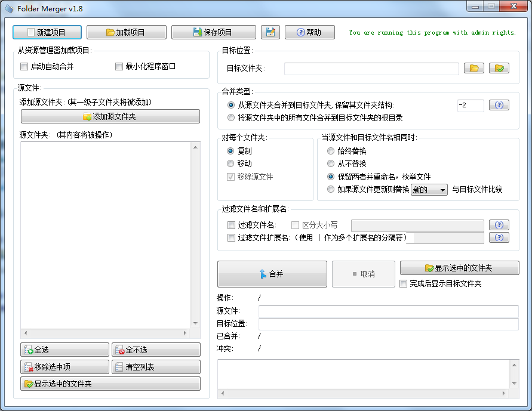The image size is (532, 411).
Task: Click help icon beside folder structure level field
Action: pos(499,105)
